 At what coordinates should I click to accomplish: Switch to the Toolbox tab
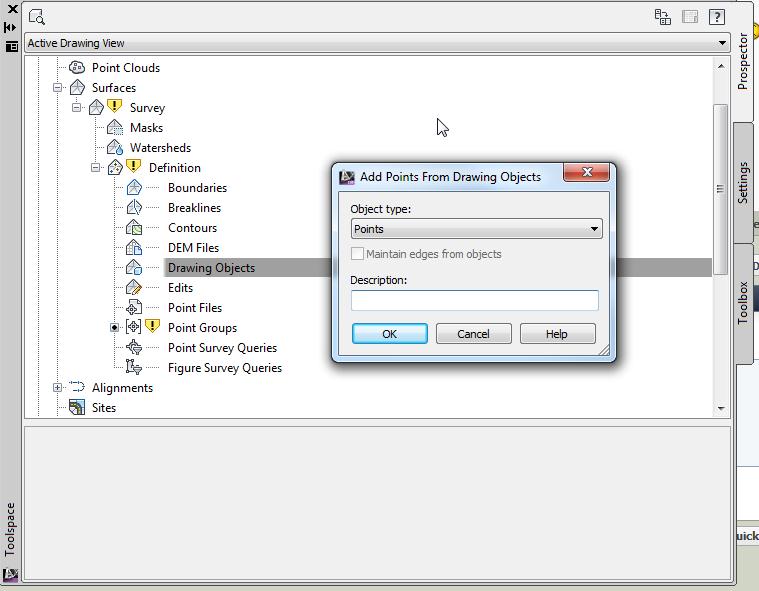click(x=743, y=303)
